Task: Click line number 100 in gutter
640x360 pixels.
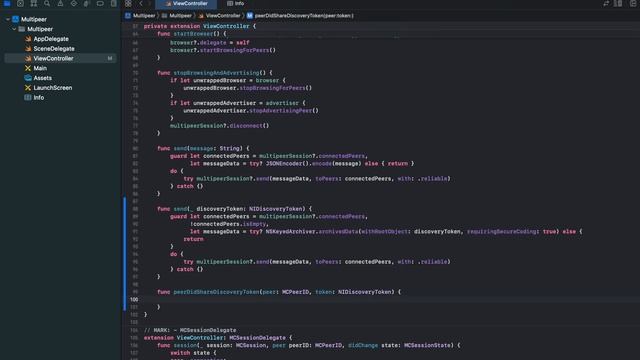Action: point(134,299)
